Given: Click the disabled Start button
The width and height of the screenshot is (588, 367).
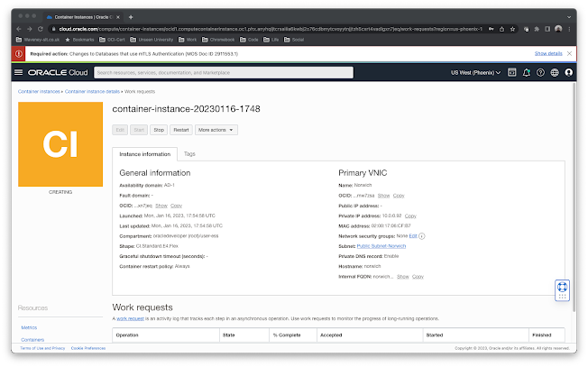Looking at the screenshot, I should point(139,130).
